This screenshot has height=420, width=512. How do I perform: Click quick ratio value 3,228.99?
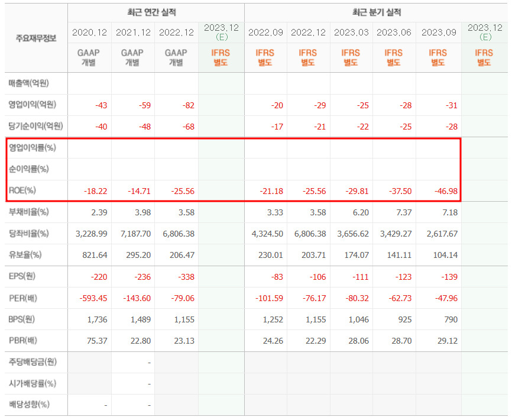[x=92, y=234]
